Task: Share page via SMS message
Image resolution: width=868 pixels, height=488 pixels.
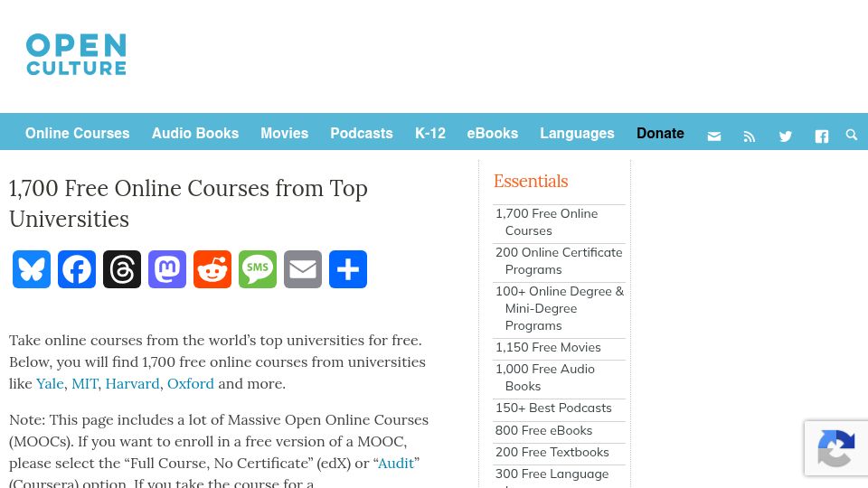Action: click(x=258, y=269)
